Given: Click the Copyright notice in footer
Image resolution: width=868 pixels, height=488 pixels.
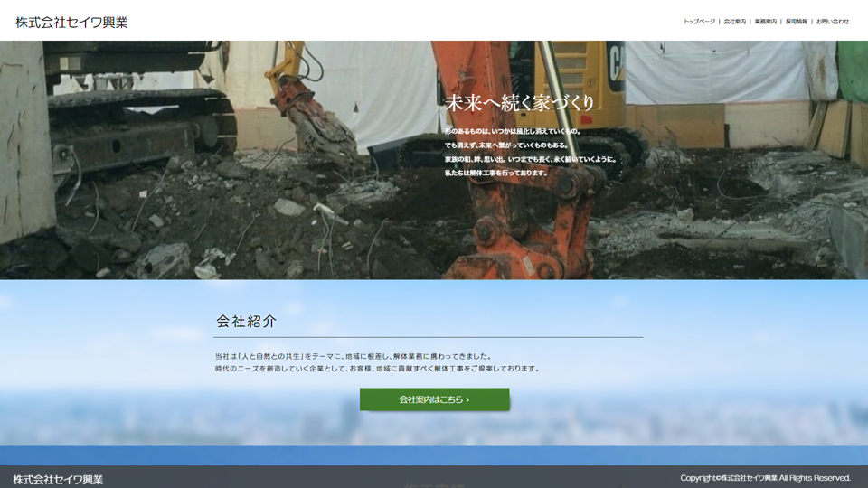Looking at the screenshot, I should click(765, 478).
